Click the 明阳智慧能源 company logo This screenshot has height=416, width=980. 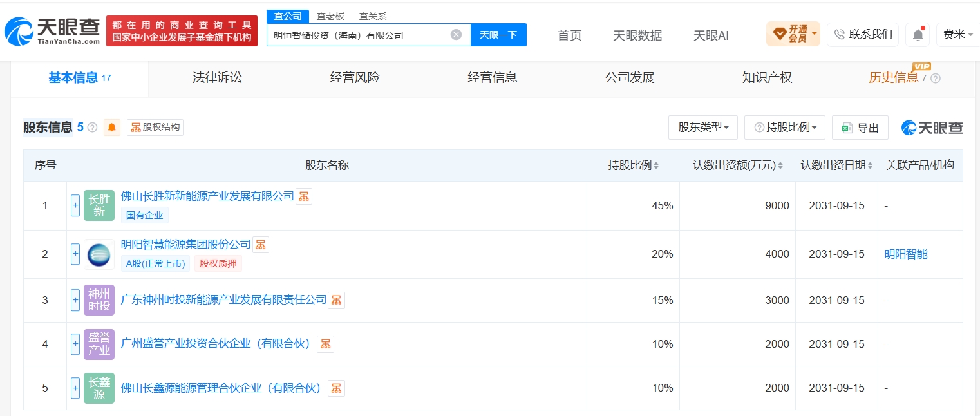click(99, 254)
